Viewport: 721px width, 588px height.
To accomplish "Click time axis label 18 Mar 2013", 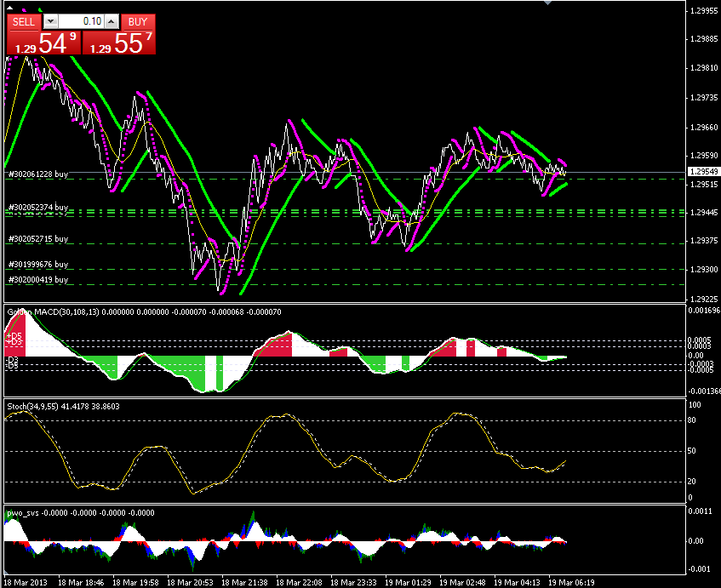I will 26,583.
